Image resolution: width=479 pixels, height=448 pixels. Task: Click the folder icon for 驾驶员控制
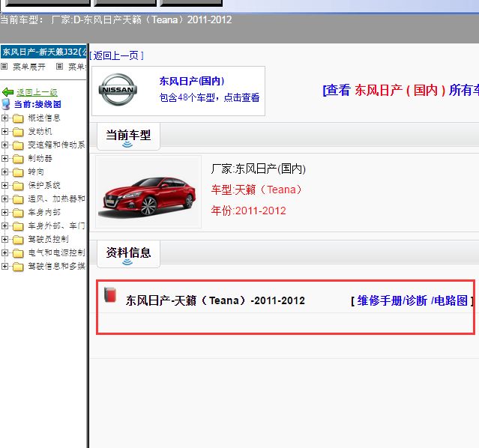tap(18, 239)
